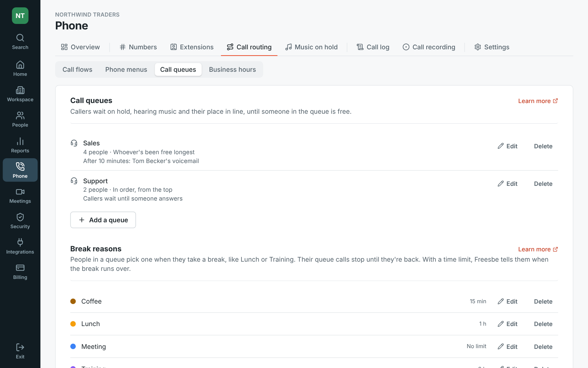Viewport: 588px width, 368px height.
Task: Delete the Meeting break reason
Action: point(543,347)
